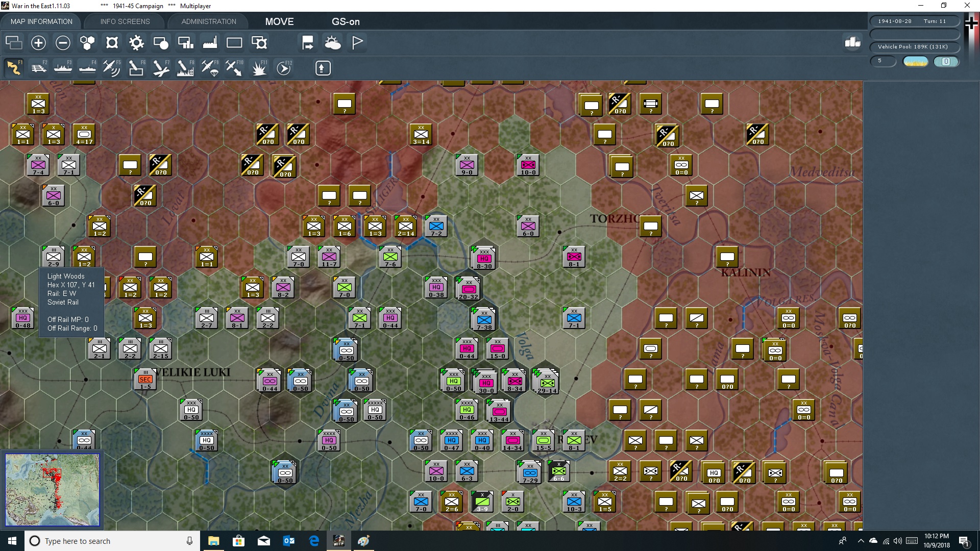Viewport: 980px width, 551px height.
Task: Select the Bomb Airfield Mode F7 icon
Action: click(x=161, y=68)
